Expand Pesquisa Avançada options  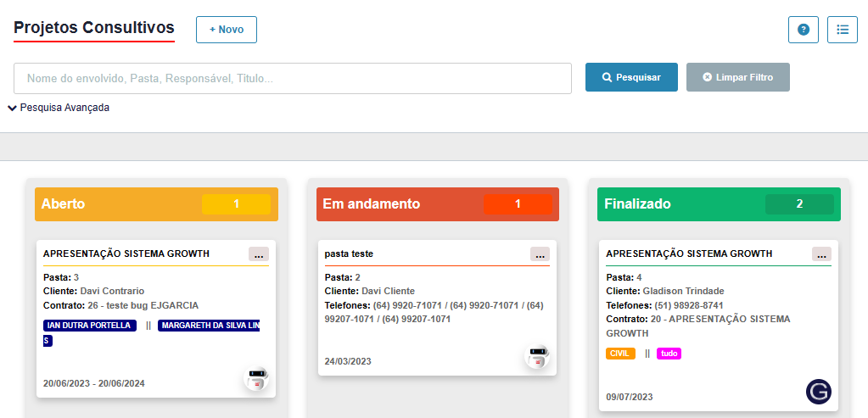point(59,108)
